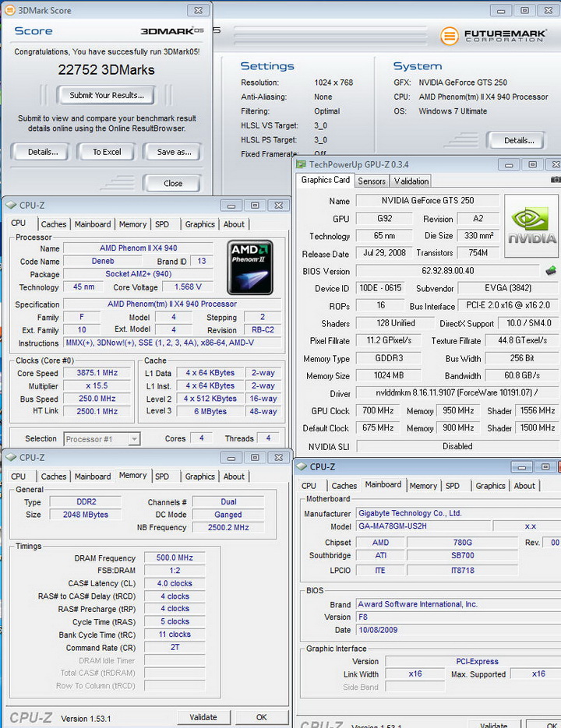Screen dimensions: 561x728
Task: Open Caches tab in top CPU-Z window
Action: (x=54, y=224)
